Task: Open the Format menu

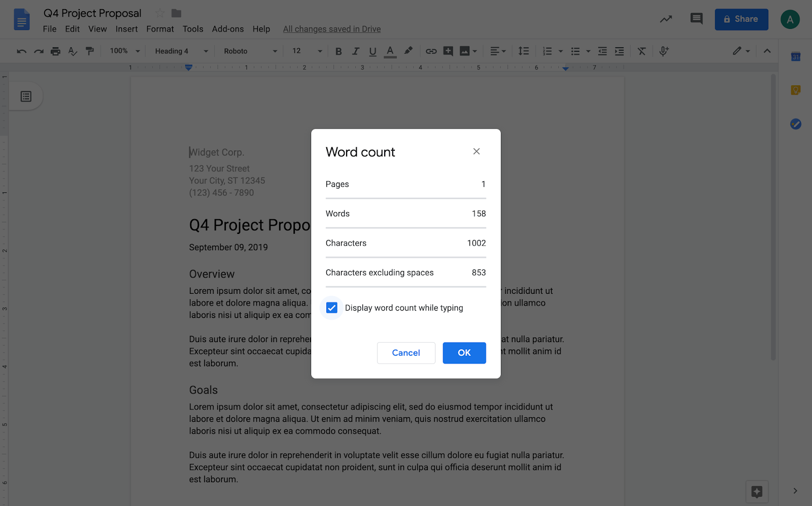Action: pyautogui.click(x=159, y=29)
